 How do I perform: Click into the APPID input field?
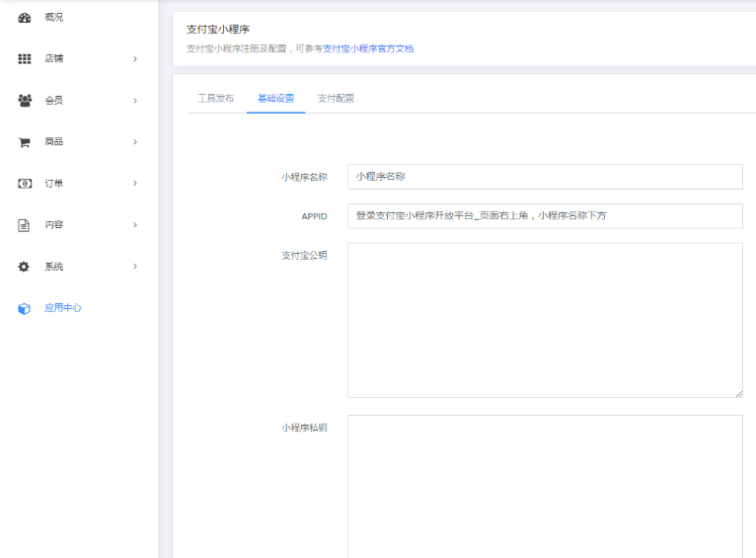click(545, 216)
